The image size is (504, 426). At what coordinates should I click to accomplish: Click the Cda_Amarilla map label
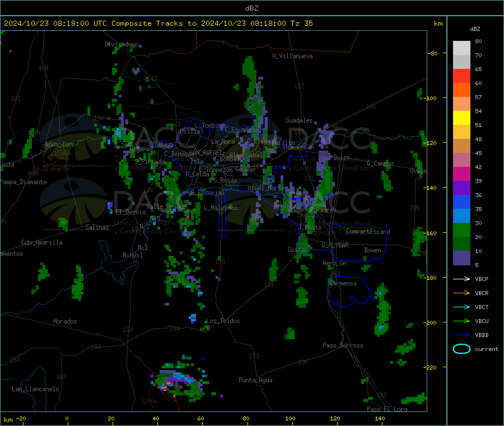coord(42,242)
